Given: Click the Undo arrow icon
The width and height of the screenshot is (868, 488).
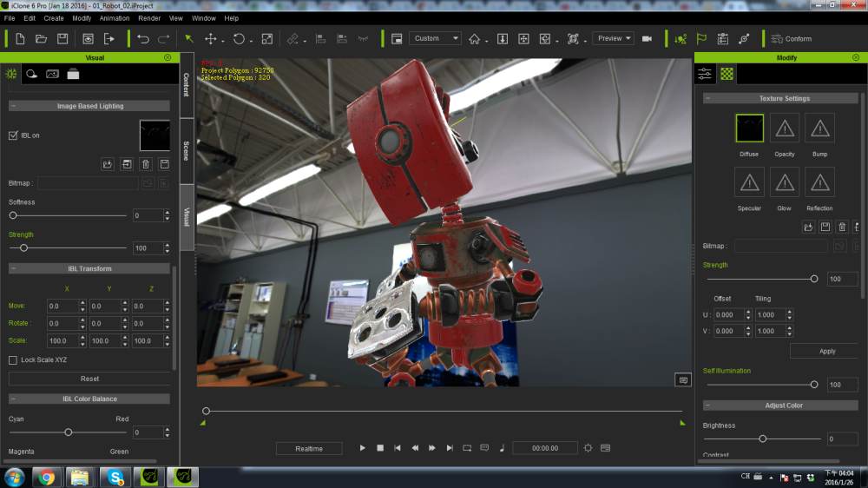Looking at the screenshot, I should pos(143,38).
